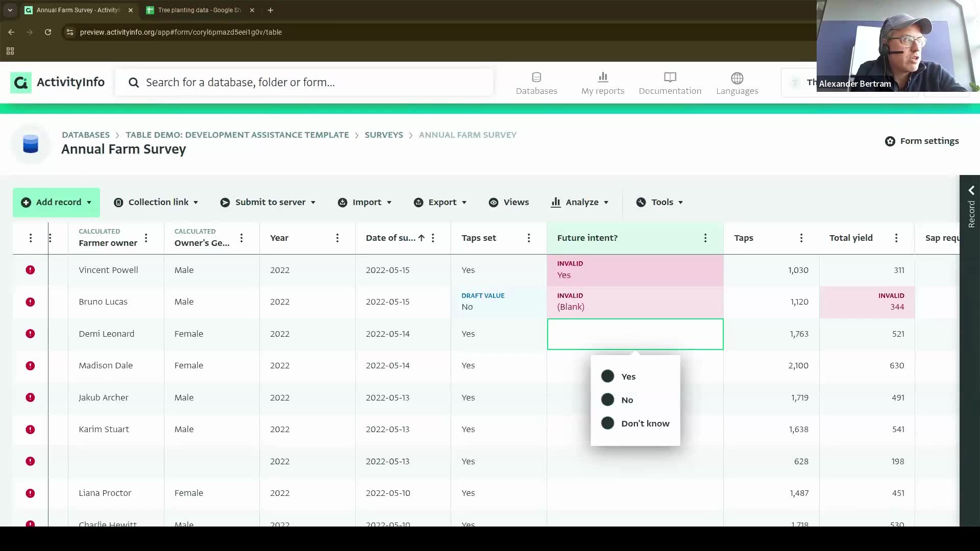The image size is (980, 551).
Task: Click the invalid Future intent cell showing Yes
Action: (635, 270)
